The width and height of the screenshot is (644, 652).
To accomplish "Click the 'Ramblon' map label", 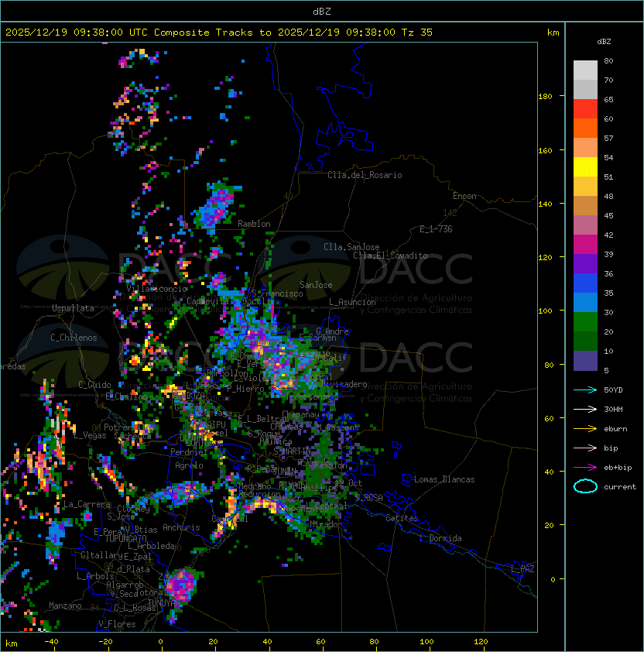I will 254,224.
